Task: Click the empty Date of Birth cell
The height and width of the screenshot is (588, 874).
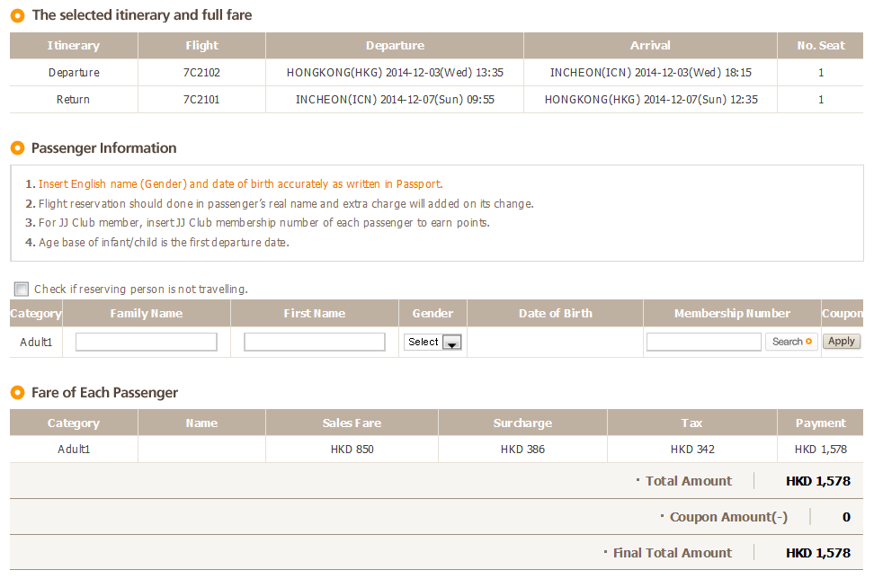Action: click(555, 342)
